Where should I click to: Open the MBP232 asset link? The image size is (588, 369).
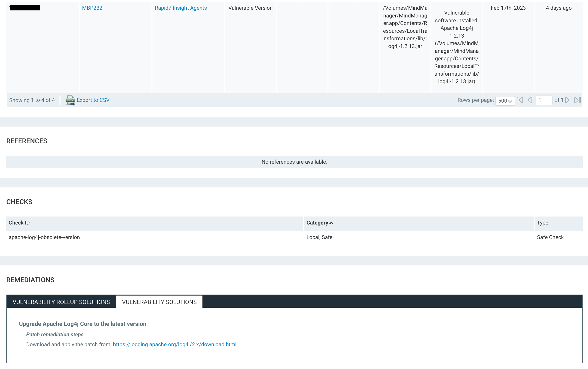click(92, 8)
